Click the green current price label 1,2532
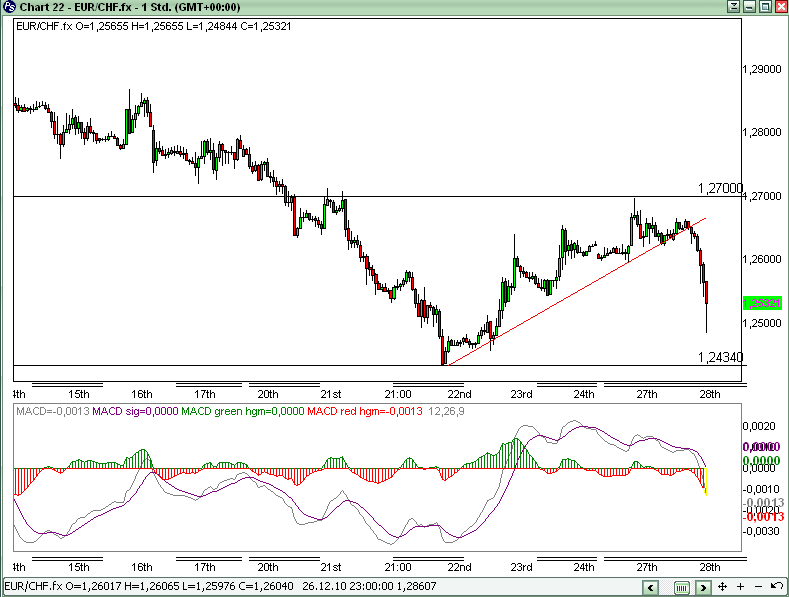 [x=762, y=303]
